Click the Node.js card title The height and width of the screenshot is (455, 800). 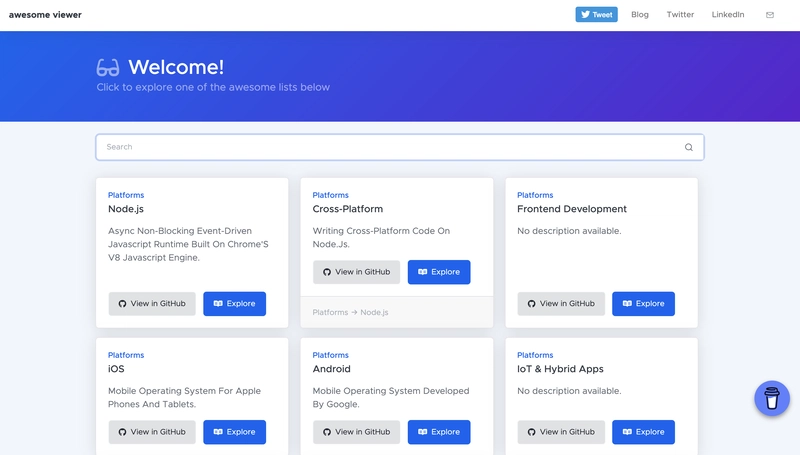point(126,209)
